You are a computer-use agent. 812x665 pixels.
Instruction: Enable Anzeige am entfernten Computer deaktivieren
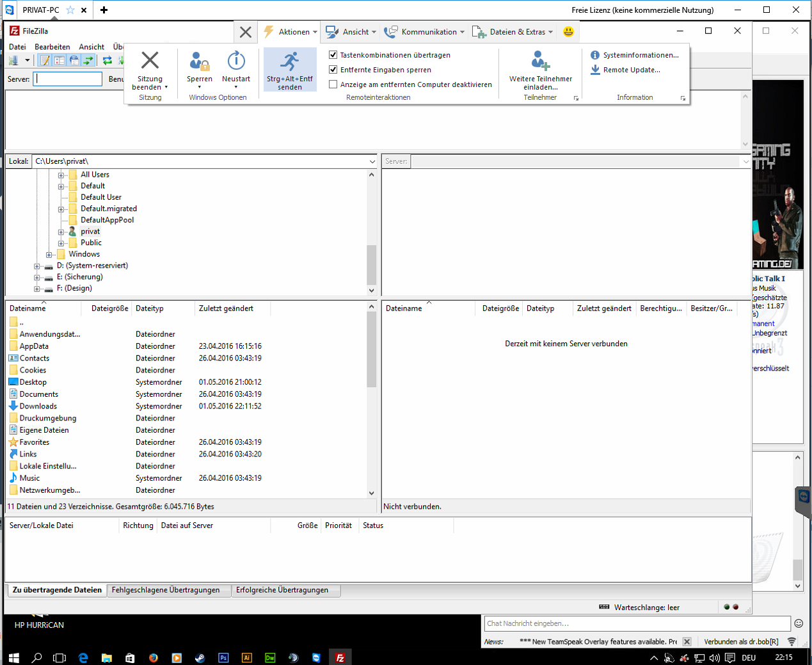pos(333,84)
